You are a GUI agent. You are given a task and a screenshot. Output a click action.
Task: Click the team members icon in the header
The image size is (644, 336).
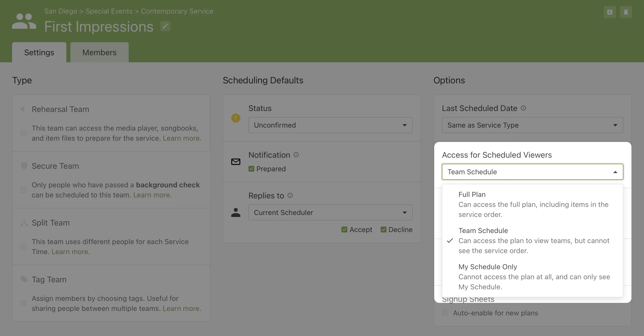click(x=24, y=21)
